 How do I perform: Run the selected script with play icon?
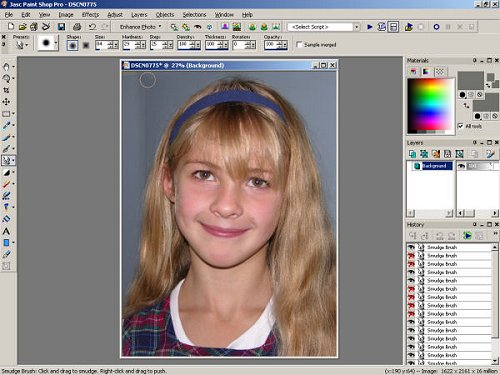click(370, 27)
